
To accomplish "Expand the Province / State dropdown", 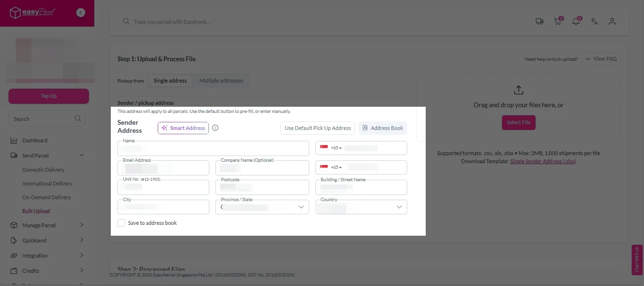I will pos(301,207).
